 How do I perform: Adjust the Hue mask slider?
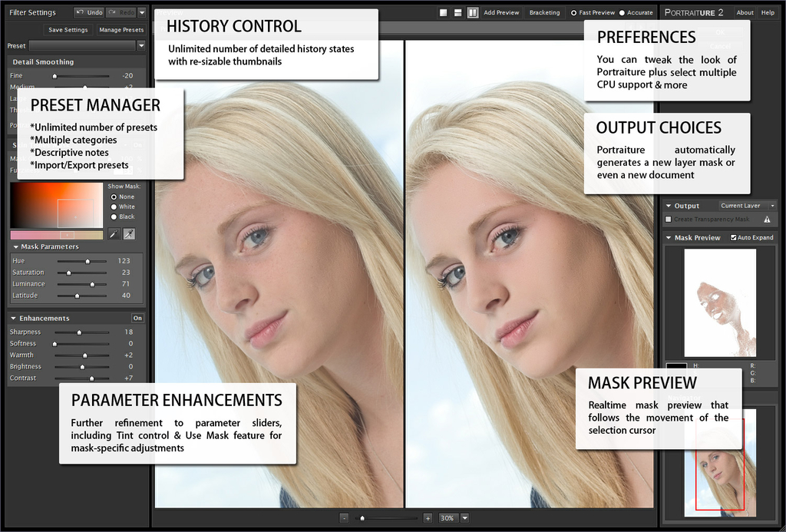[x=81, y=261]
